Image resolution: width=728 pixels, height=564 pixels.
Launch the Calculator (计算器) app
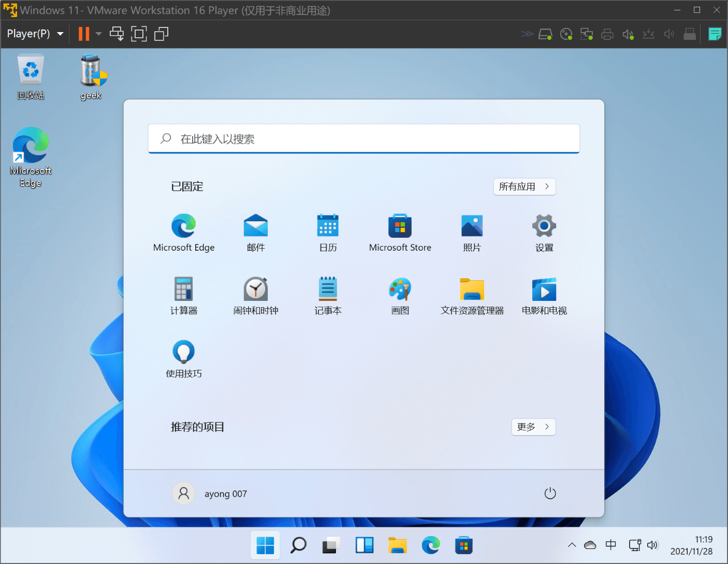point(184,296)
